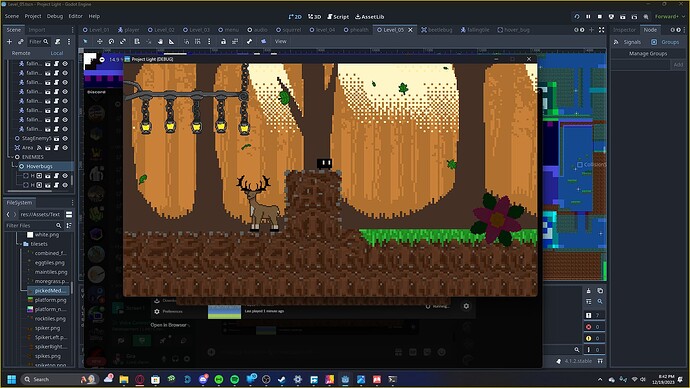Viewport: 690px width, 388px height.
Task: Click the FileSystem sort files icon
Action: pos(69,225)
